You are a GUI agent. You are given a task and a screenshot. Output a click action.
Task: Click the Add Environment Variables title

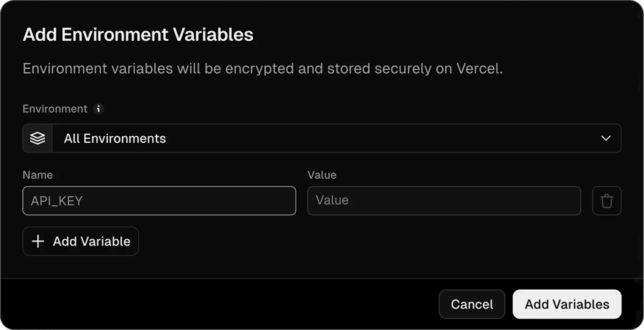(138, 34)
